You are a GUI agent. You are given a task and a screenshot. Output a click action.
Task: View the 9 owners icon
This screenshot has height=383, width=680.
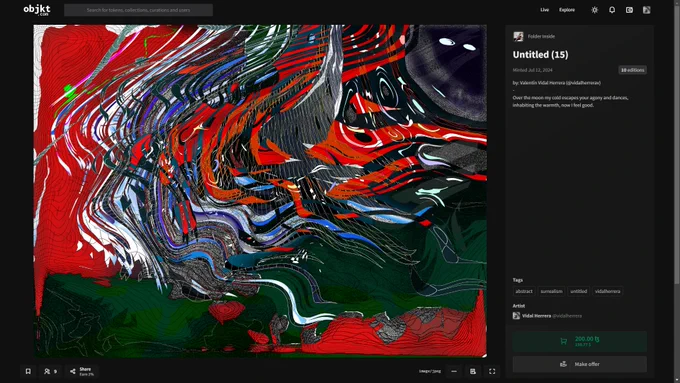[50, 371]
